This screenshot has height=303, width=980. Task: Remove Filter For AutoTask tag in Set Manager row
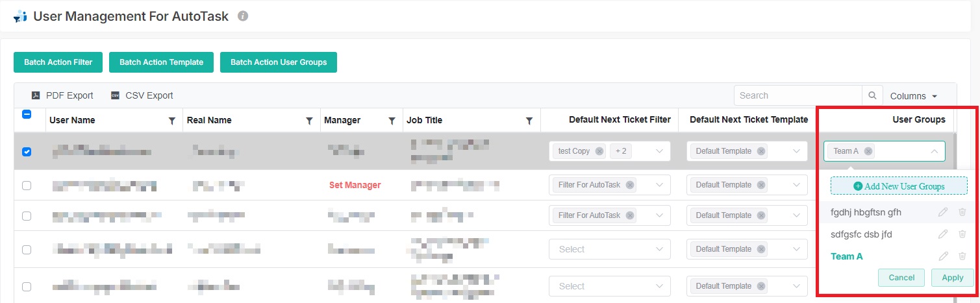click(x=629, y=185)
